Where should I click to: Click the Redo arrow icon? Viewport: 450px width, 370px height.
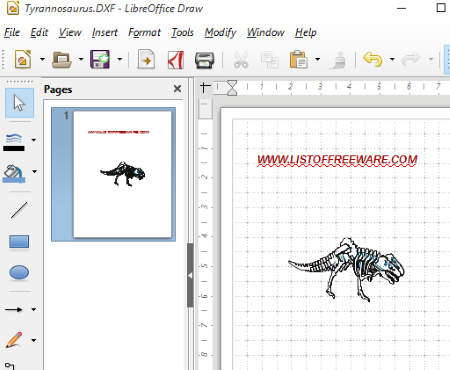pos(411,59)
